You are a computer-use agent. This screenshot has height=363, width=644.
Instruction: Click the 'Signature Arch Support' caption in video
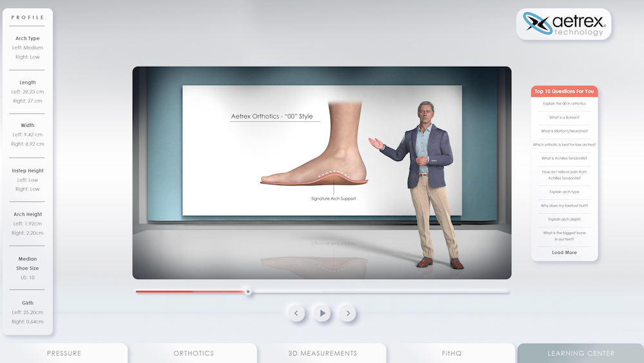pyautogui.click(x=334, y=199)
